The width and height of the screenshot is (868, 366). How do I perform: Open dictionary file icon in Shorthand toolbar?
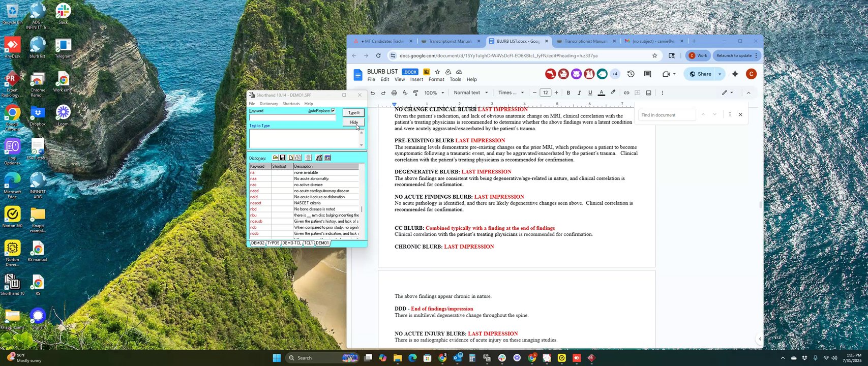[275, 158]
